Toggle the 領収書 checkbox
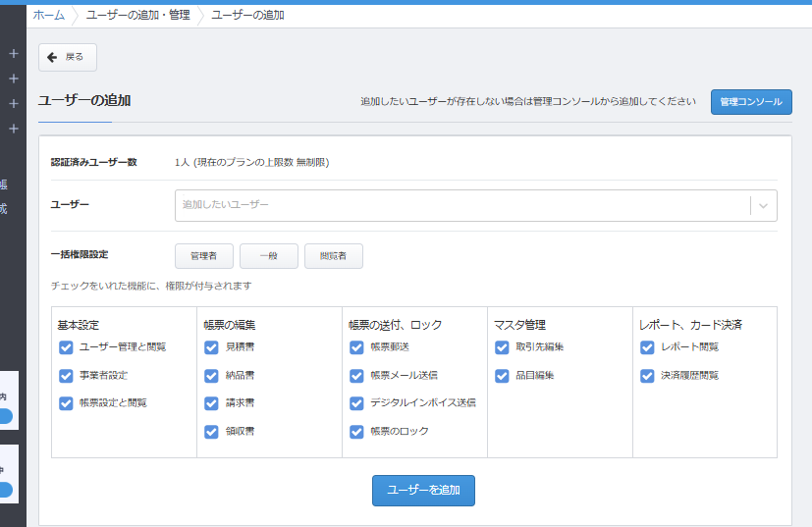This screenshot has width=812, height=527. point(211,431)
